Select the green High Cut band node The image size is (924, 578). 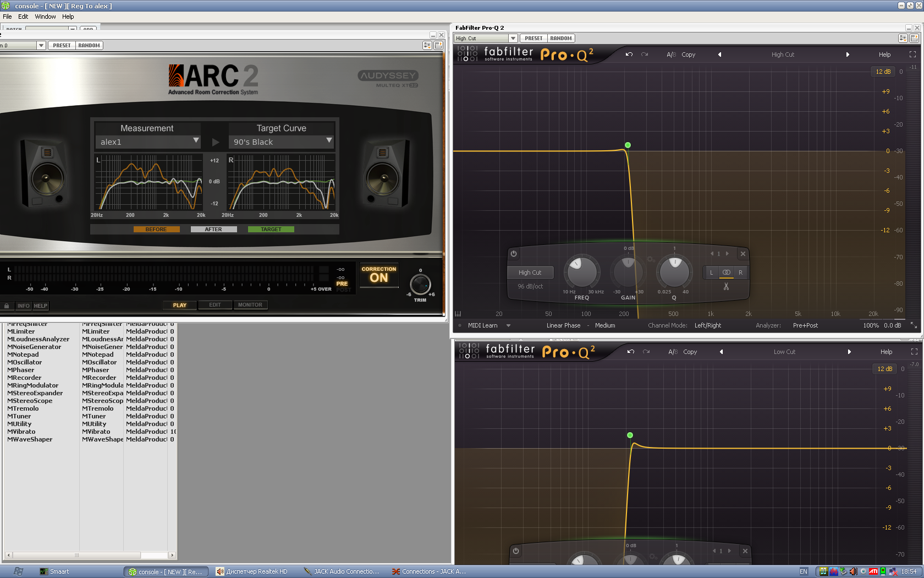(628, 145)
